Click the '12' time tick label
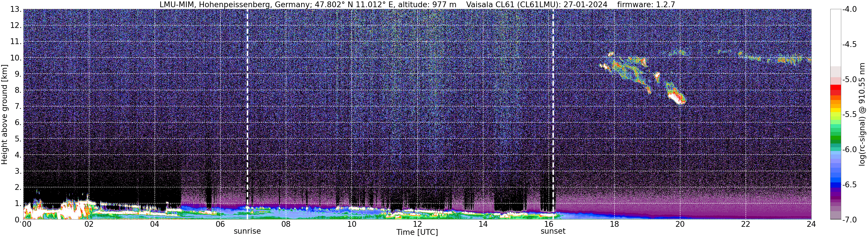Viewport: 868px width, 238px height. click(417, 224)
